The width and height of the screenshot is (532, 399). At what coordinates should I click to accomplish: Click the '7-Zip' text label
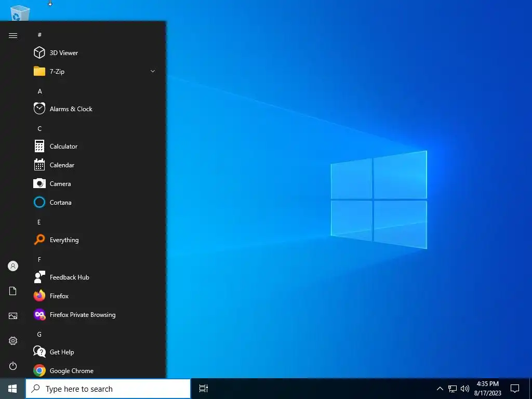click(x=57, y=72)
